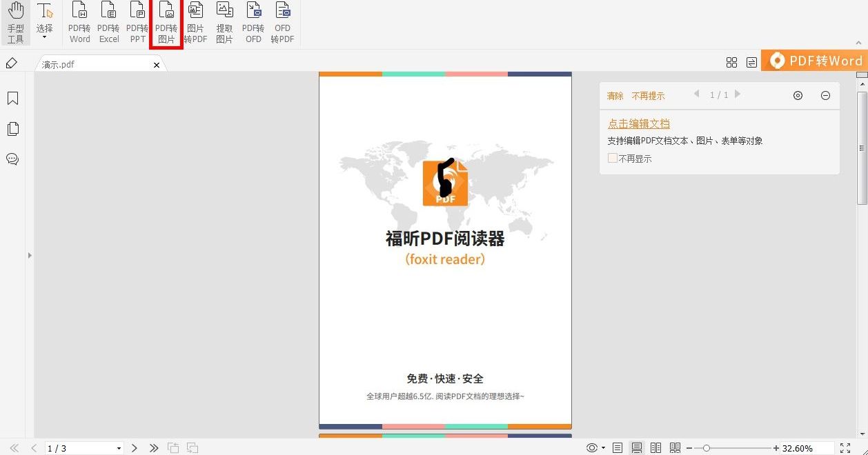
Task: Check the 不再显示 checkbox
Action: tap(612, 158)
